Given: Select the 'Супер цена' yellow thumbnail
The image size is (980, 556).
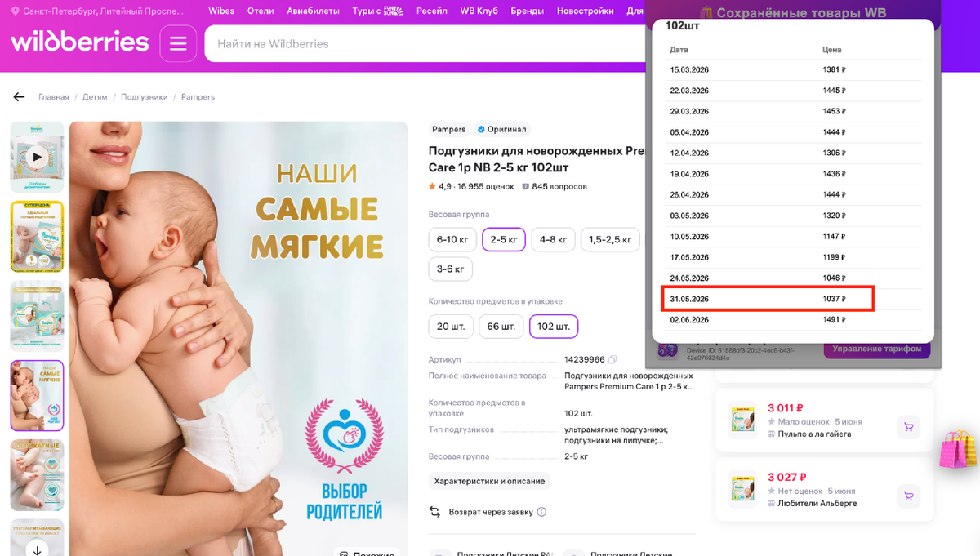Looking at the screenshot, I should [x=37, y=236].
